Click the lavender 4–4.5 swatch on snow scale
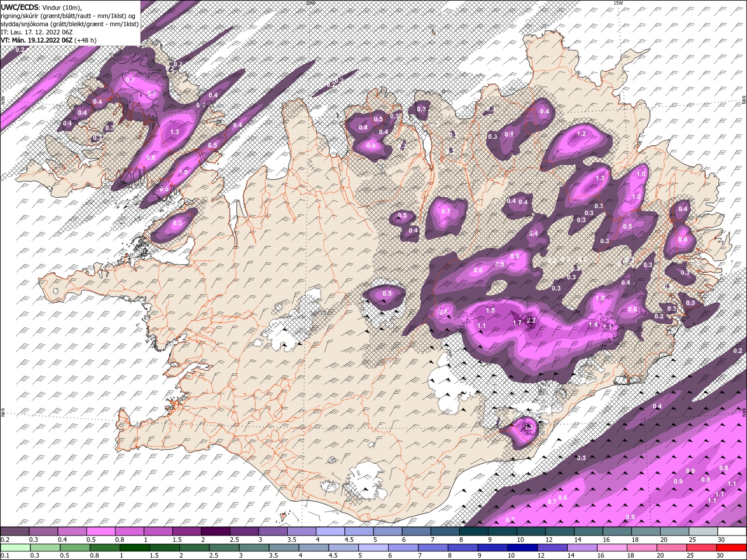The image size is (747, 560). (330, 531)
